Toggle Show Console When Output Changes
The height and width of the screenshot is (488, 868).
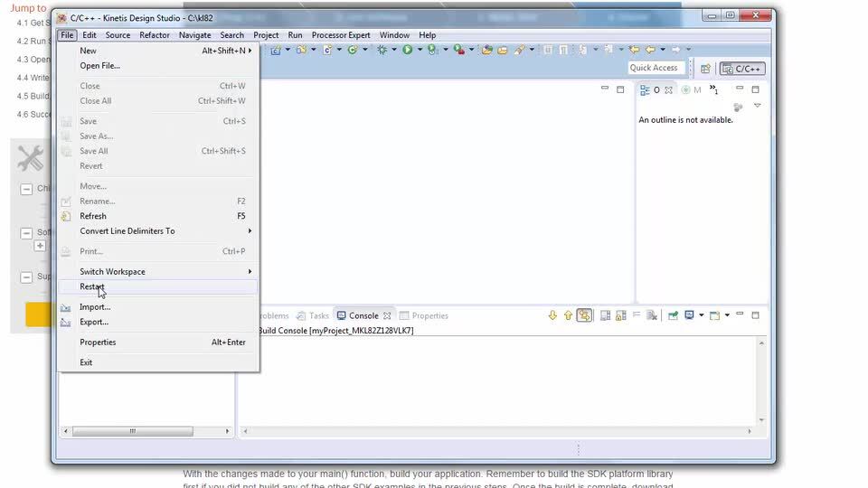[x=606, y=315]
